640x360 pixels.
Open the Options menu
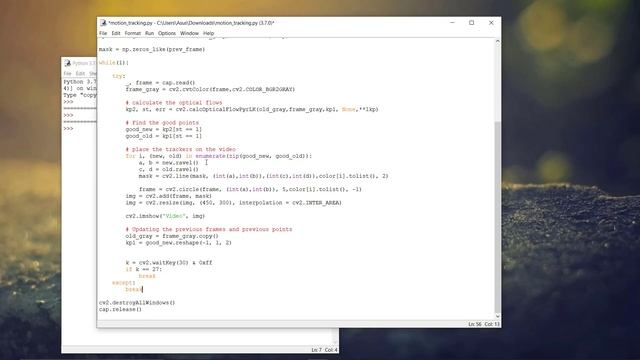pyautogui.click(x=167, y=33)
